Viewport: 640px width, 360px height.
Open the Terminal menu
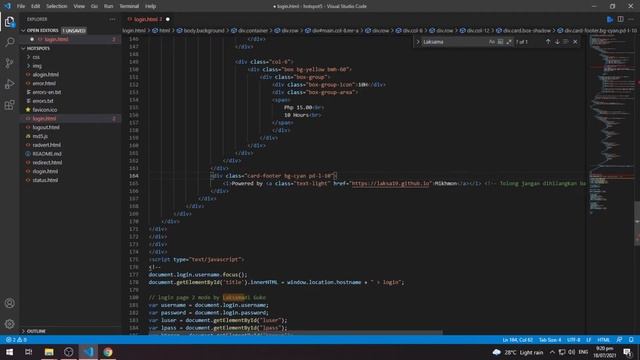point(129,6)
